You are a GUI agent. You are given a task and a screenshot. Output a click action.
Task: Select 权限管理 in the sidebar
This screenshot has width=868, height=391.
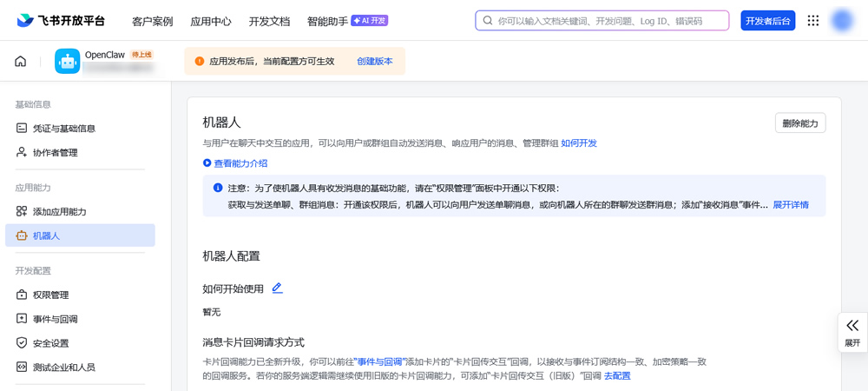coord(50,295)
